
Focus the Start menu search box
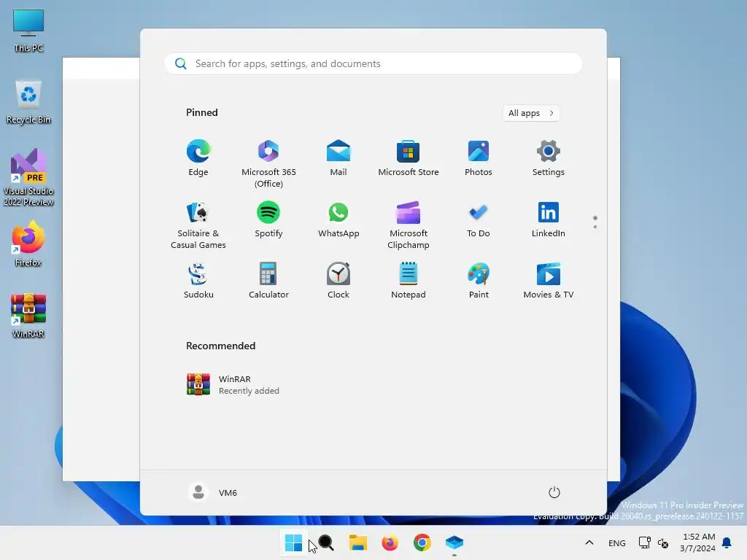[x=373, y=64]
